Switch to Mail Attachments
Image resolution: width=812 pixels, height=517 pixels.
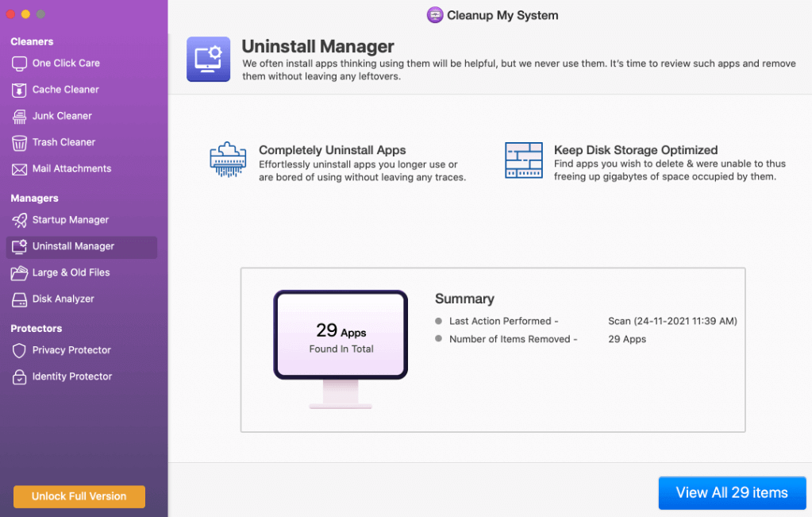click(82, 169)
